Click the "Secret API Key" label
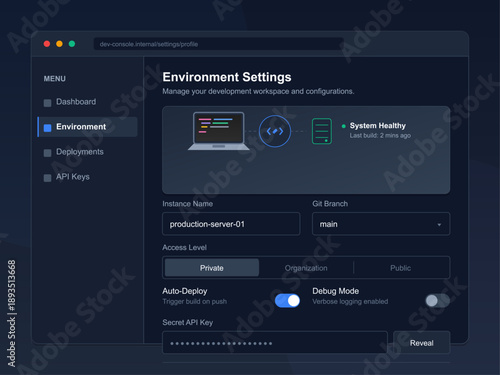500x375 pixels. pos(188,322)
